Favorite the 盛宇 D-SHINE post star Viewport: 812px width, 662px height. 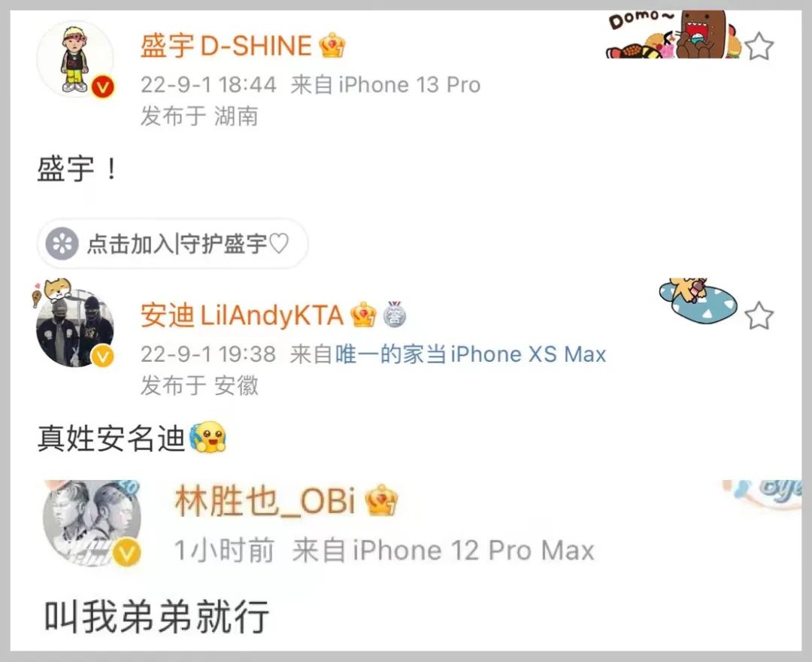[x=759, y=46]
